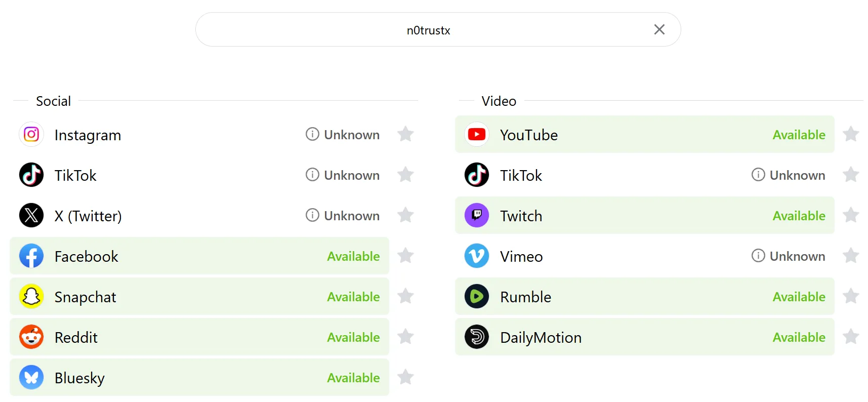Viewport: 868px width, 402px height.
Task: Click the Vimeo logo icon
Action: tap(477, 256)
